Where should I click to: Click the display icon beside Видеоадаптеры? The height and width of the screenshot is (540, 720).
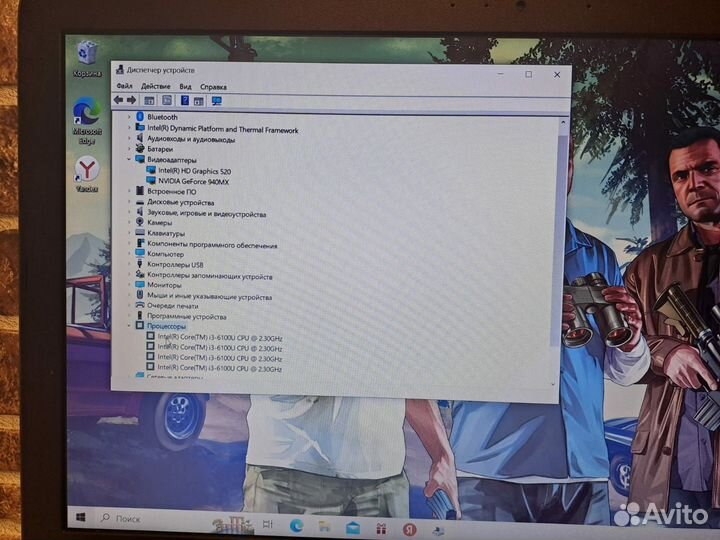tap(140, 159)
